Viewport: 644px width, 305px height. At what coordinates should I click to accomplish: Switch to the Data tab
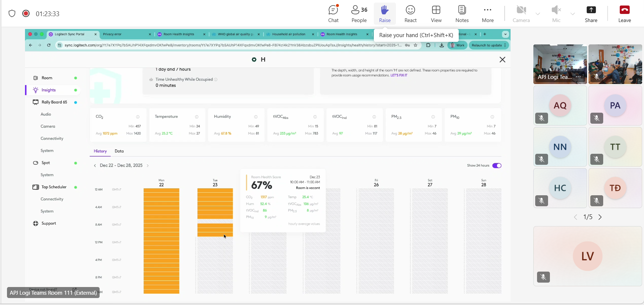pos(119,151)
